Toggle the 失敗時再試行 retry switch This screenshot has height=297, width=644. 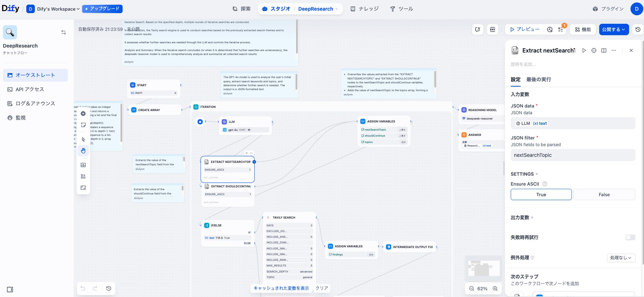[630, 237]
